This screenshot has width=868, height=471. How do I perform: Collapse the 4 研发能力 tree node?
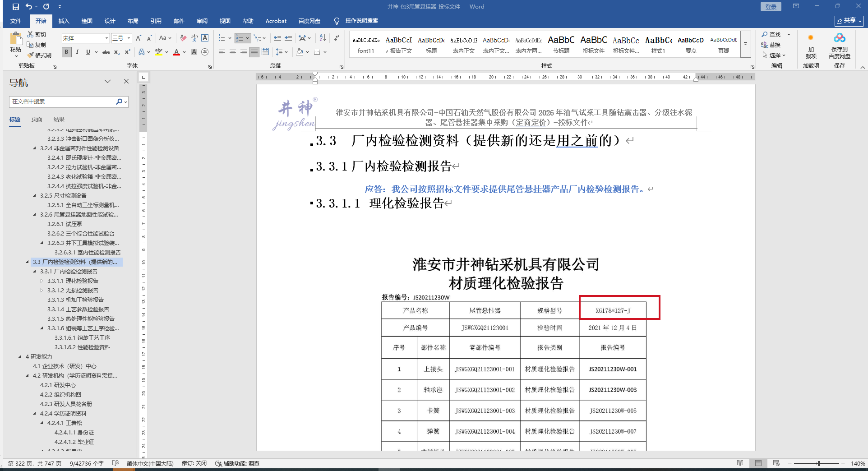pyautogui.click(x=20, y=356)
